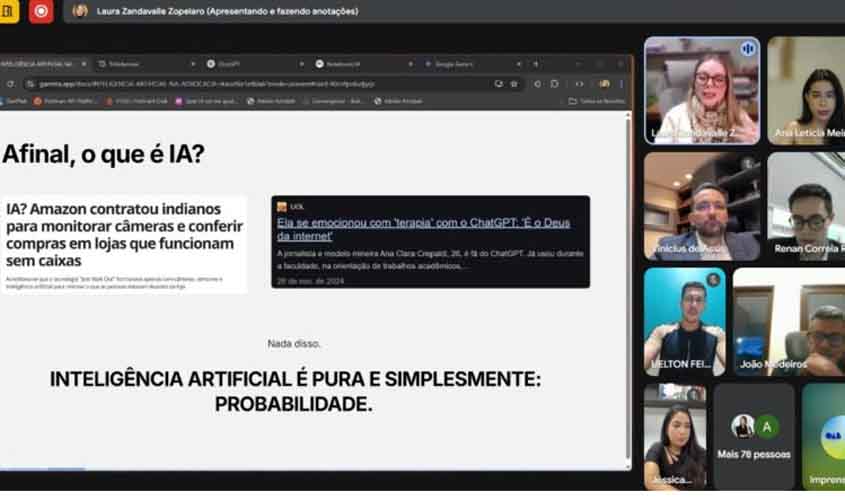This screenshot has height=500, width=845.
Task: Open the 'Mais 78 pessoas' participants tile
Action: (x=754, y=436)
